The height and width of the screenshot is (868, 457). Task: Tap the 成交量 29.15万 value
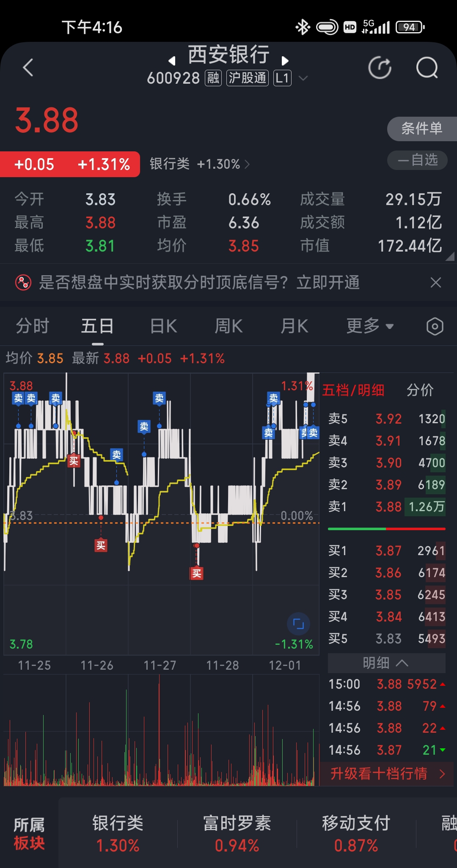pyautogui.click(x=413, y=199)
